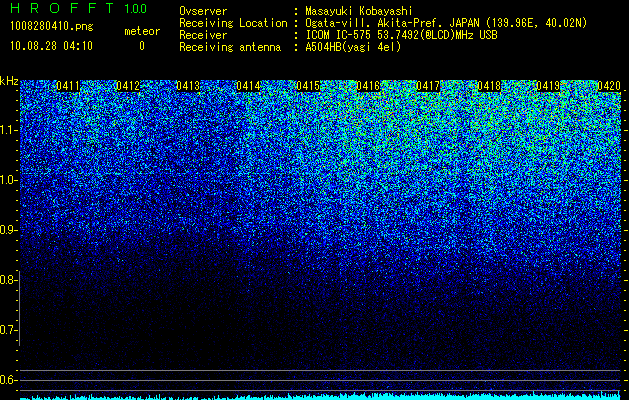Click the 0413 time marker
629x400 pixels.
click(188, 86)
